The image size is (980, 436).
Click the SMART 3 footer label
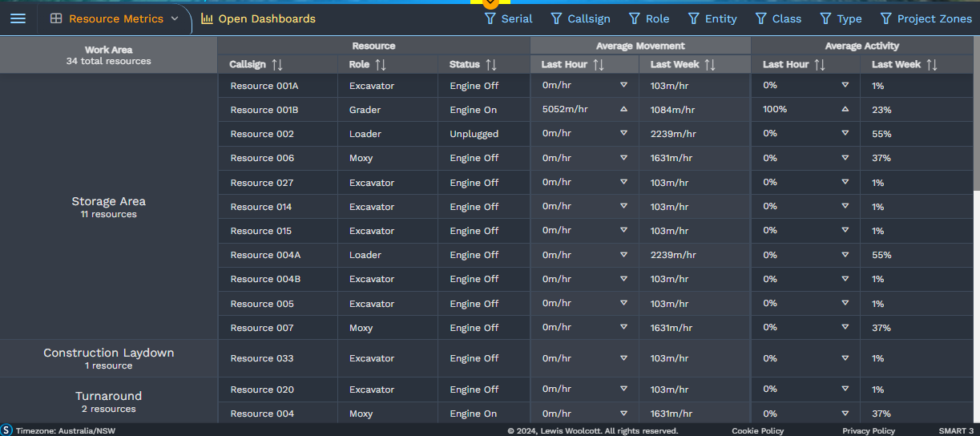click(x=956, y=431)
